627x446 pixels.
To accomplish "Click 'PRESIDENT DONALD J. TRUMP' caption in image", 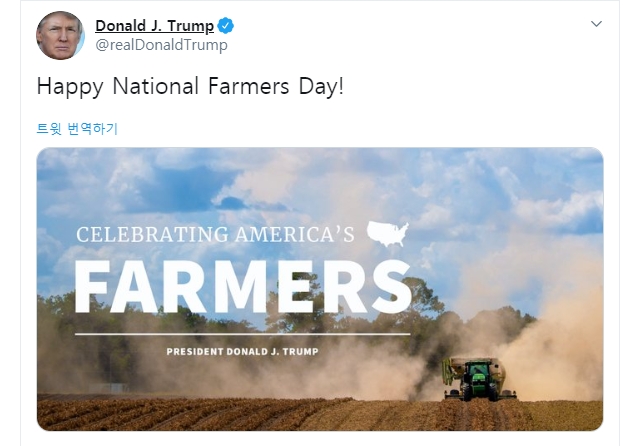I will tap(242, 352).
